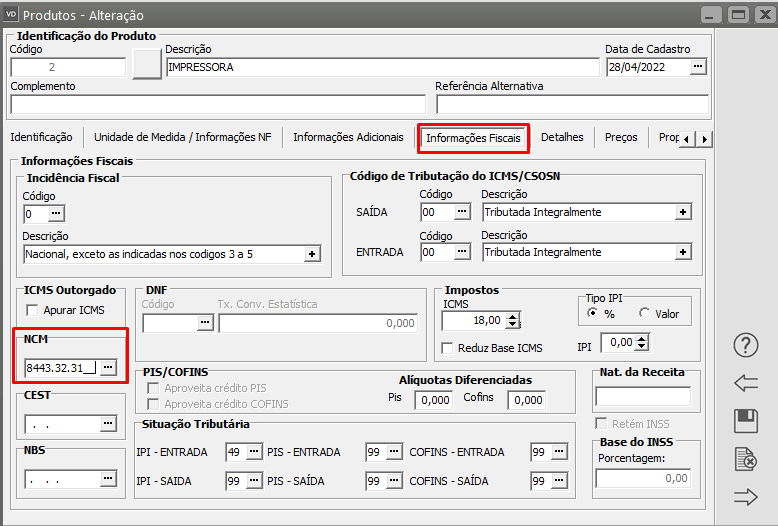The height and width of the screenshot is (526, 778).
Task: Save the product with the floppy disk icon
Action: pyautogui.click(x=746, y=420)
